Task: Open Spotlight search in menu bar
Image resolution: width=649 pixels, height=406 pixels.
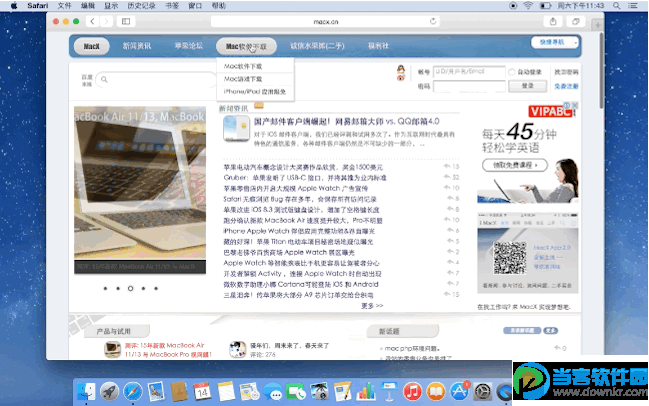Action: [x=617, y=6]
